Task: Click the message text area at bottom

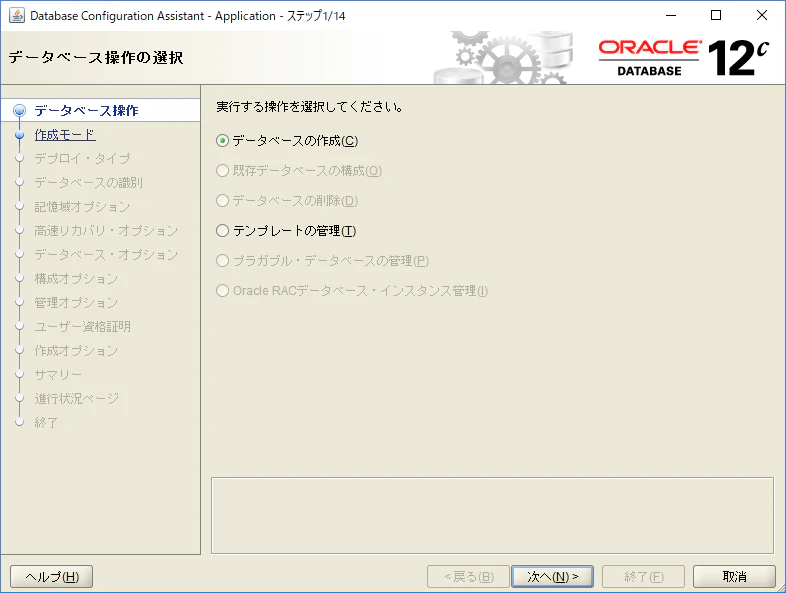Action: (x=492, y=515)
